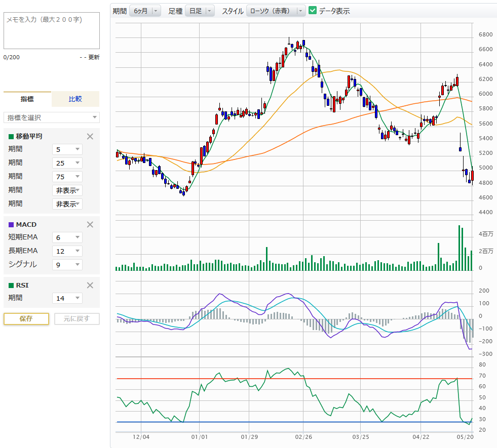Open the スタイル ローソク(赤青) dropdown

pos(276,11)
